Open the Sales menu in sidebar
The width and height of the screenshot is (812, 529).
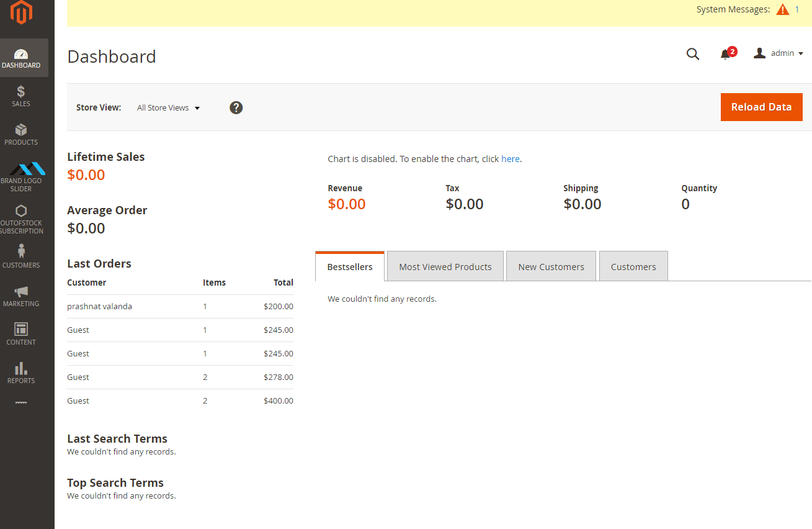tap(21, 96)
